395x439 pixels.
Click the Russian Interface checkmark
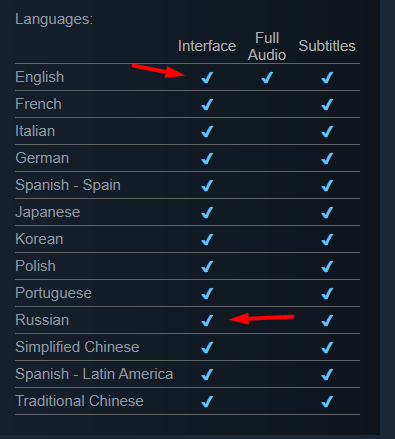207,321
